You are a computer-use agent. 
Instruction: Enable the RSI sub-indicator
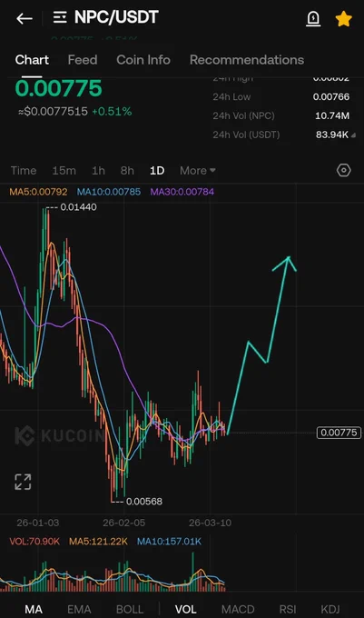288,609
